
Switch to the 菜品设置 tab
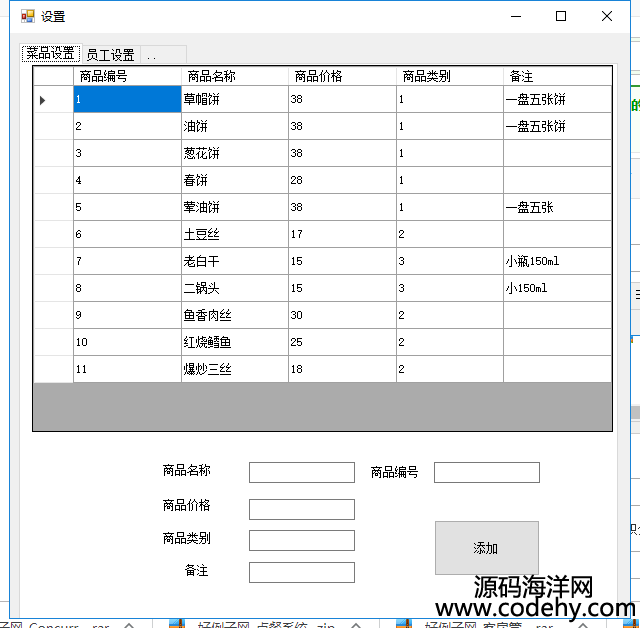pos(51,53)
